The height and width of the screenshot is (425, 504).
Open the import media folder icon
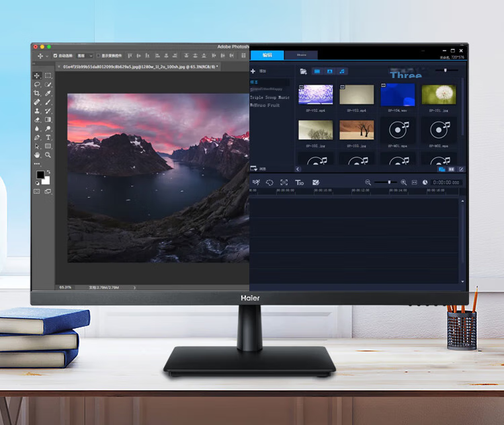pos(303,71)
